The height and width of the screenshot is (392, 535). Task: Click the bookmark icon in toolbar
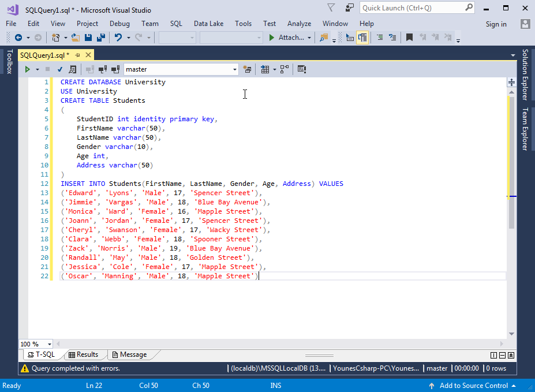[x=409, y=38]
